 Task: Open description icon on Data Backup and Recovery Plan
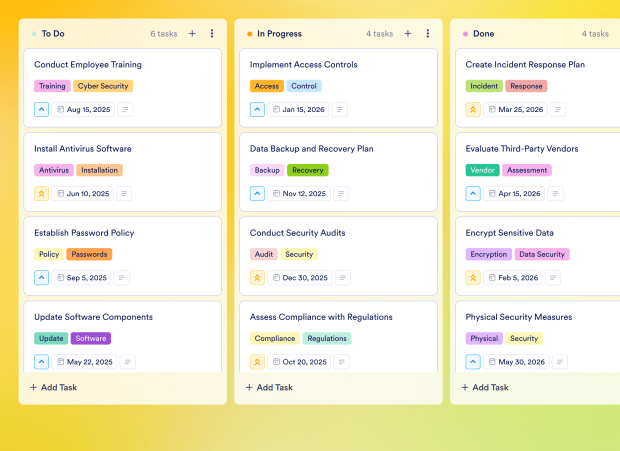[x=341, y=194]
